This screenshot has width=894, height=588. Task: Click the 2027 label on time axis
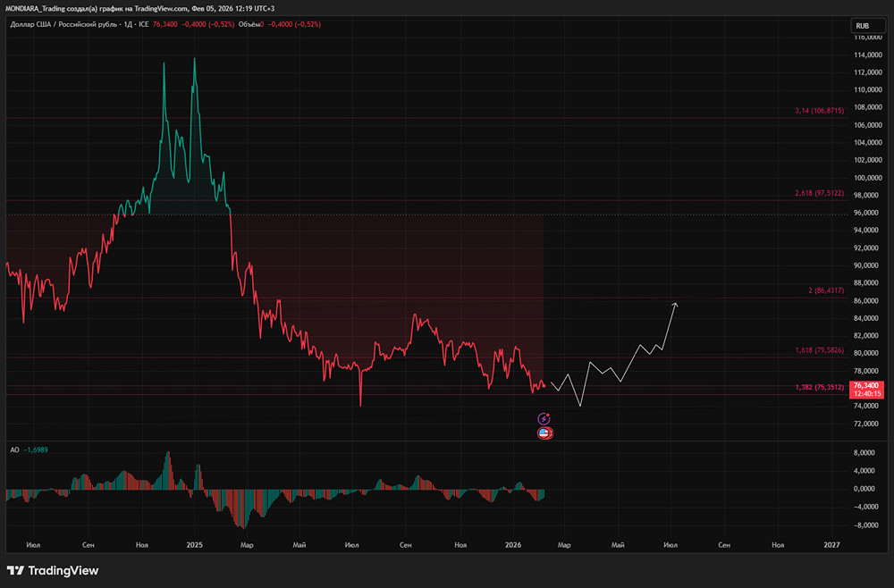(831, 545)
